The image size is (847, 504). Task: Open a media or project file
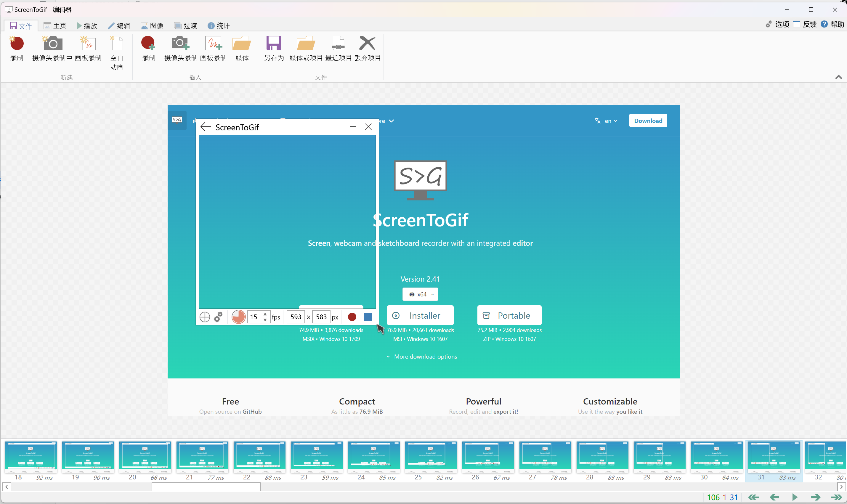pos(305,48)
